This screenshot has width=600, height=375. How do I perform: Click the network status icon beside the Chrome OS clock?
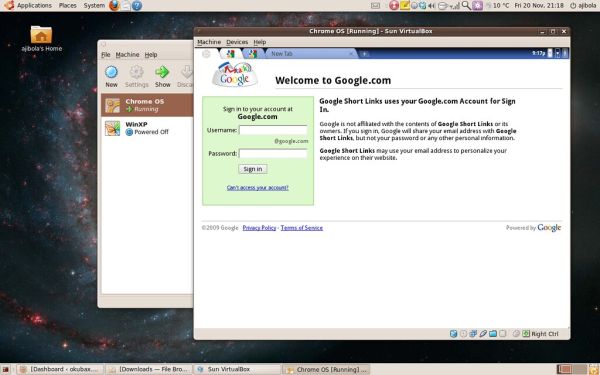(x=550, y=54)
